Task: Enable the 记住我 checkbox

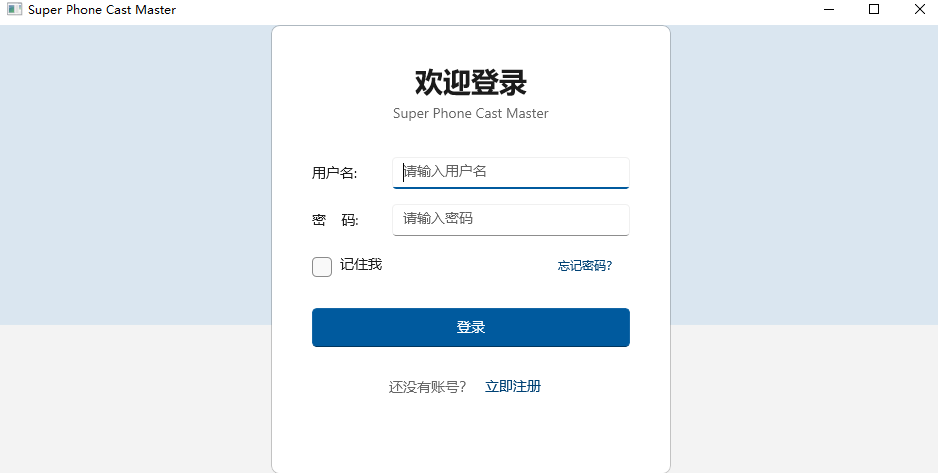Action: tap(322, 267)
